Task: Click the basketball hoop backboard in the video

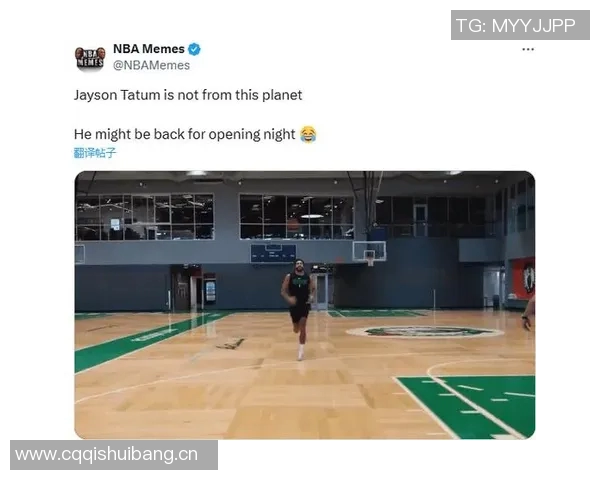Action: tap(369, 251)
